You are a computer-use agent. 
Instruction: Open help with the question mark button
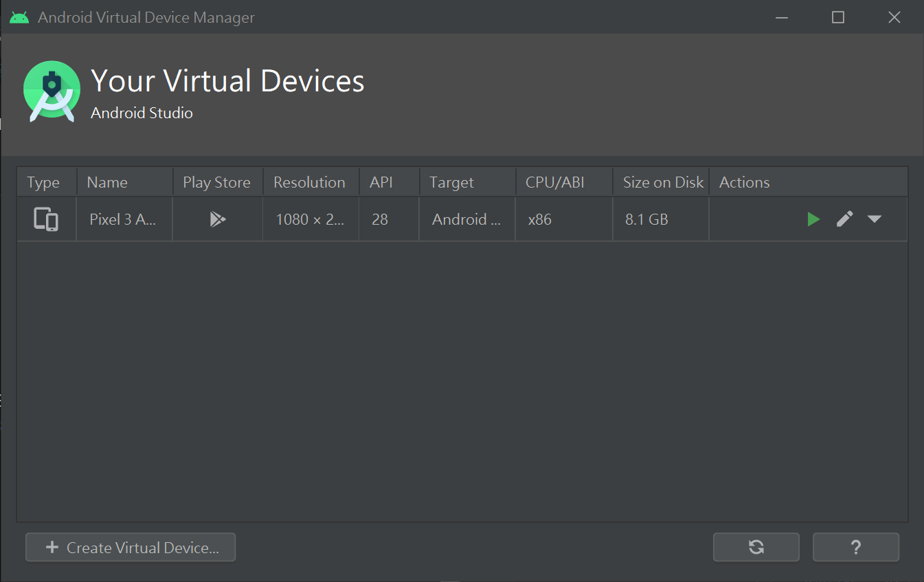pos(856,548)
